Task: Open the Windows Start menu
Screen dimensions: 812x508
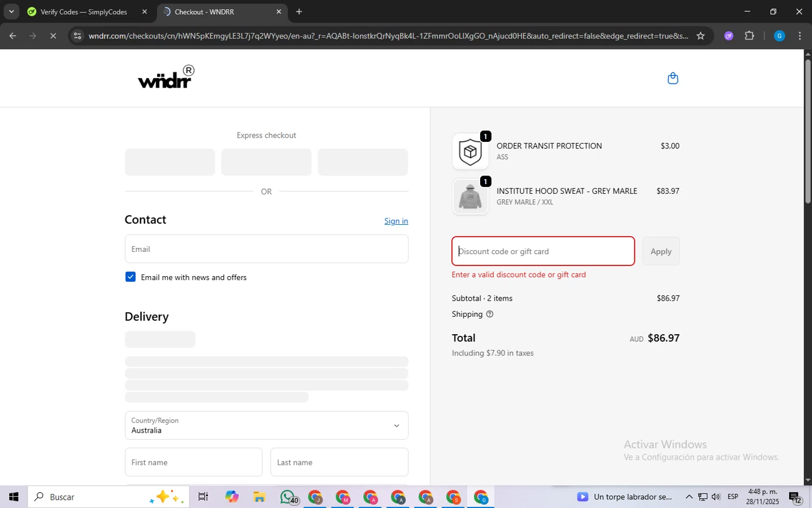Action: pyautogui.click(x=14, y=497)
